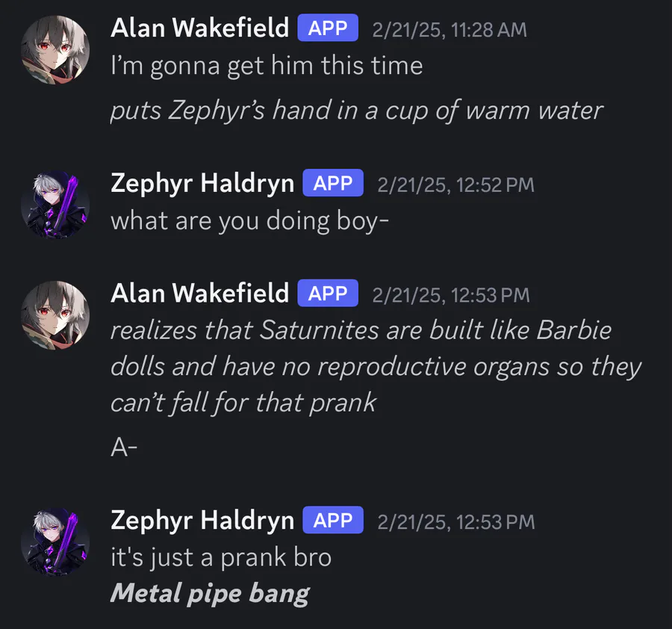Viewport: 672px width, 629px height.
Task: Click the Zephyr Haldryn name on the last message
Action: click(202, 521)
